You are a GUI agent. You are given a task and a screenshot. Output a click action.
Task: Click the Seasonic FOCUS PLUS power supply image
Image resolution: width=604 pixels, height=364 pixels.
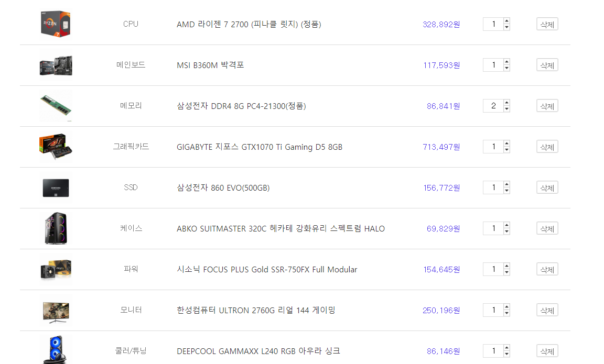point(56,269)
